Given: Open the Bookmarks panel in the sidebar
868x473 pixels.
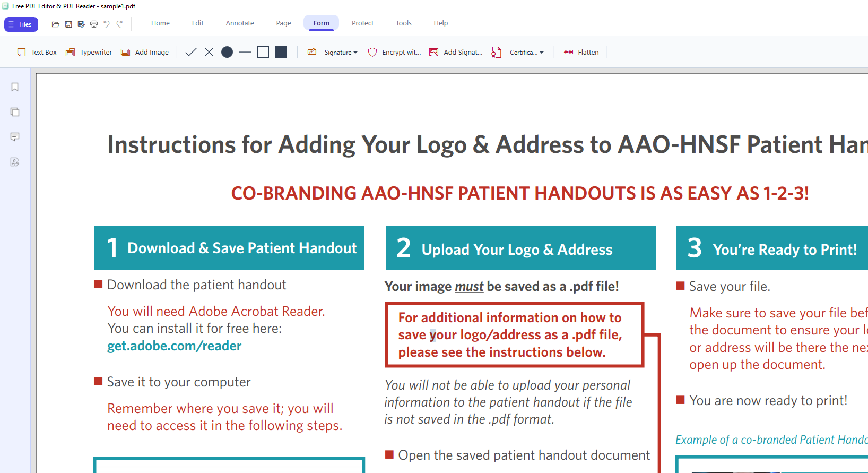Looking at the screenshot, I should 15,87.
